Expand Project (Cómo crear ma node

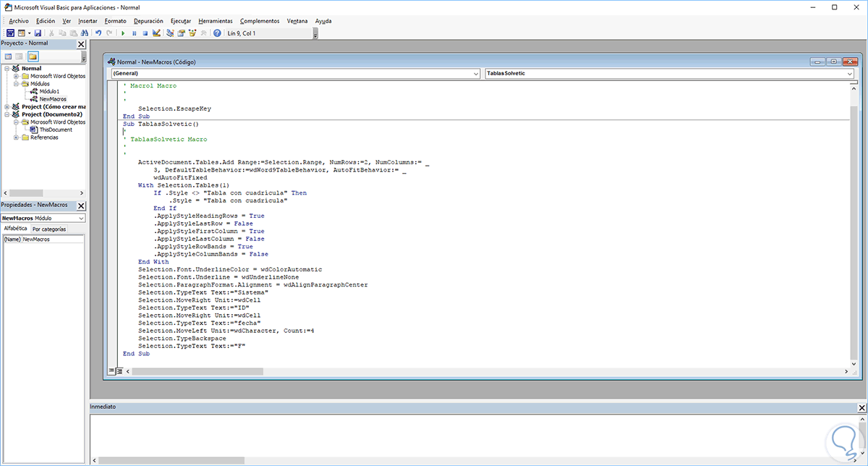(7, 107)
